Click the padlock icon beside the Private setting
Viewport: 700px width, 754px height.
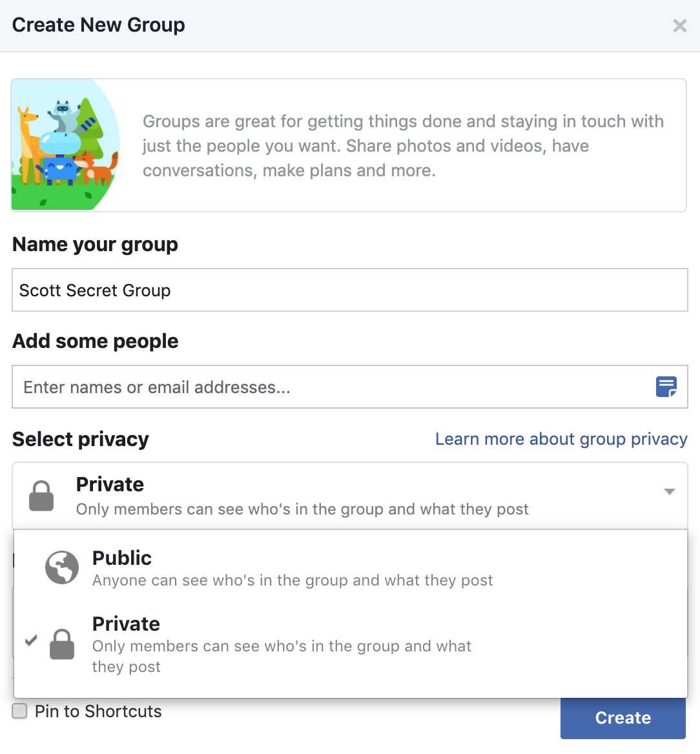(41, 494)
